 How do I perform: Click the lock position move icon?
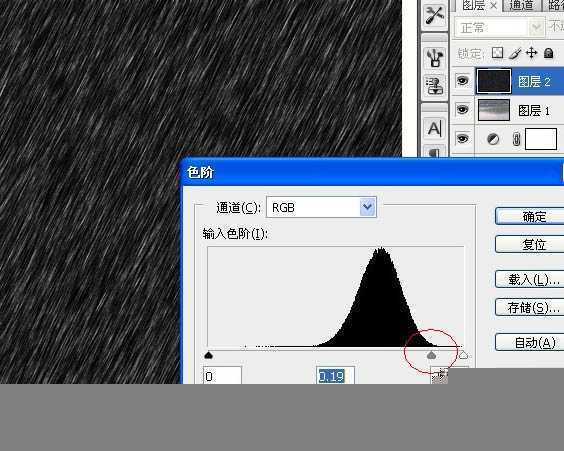[x=531, y=53]
